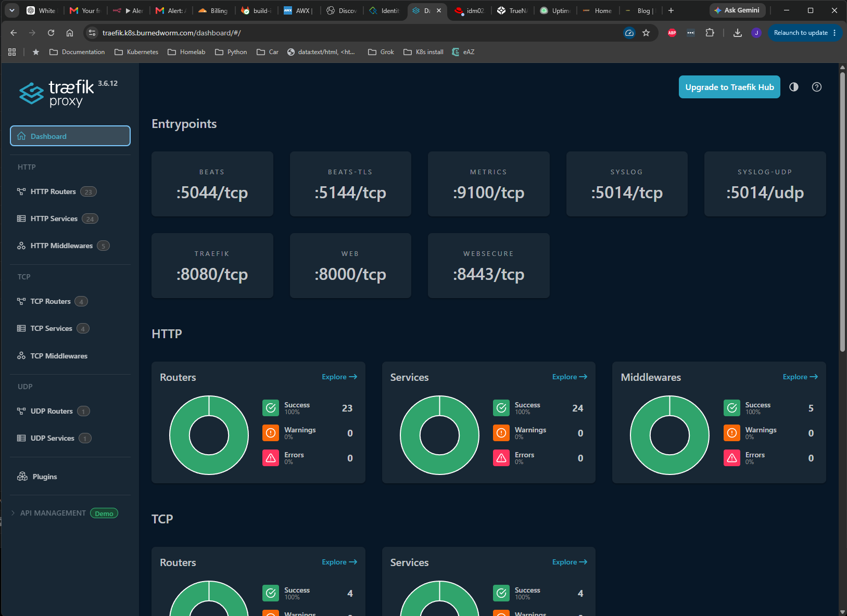
Task: Click the WEBSECURE :8443/tcp entrypoint card
Action: point(488,265)
